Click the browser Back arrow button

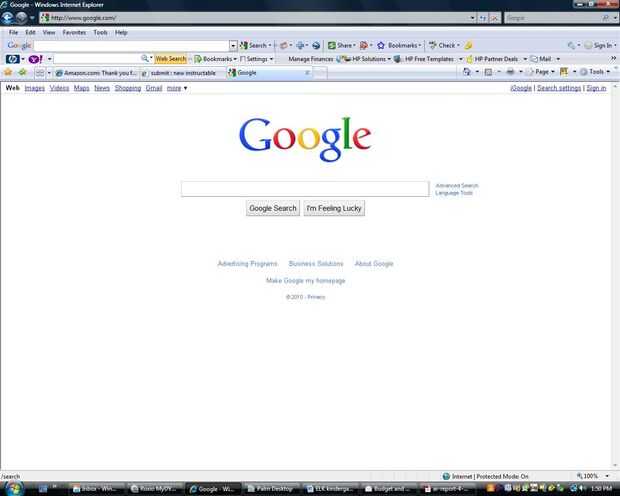8,18
